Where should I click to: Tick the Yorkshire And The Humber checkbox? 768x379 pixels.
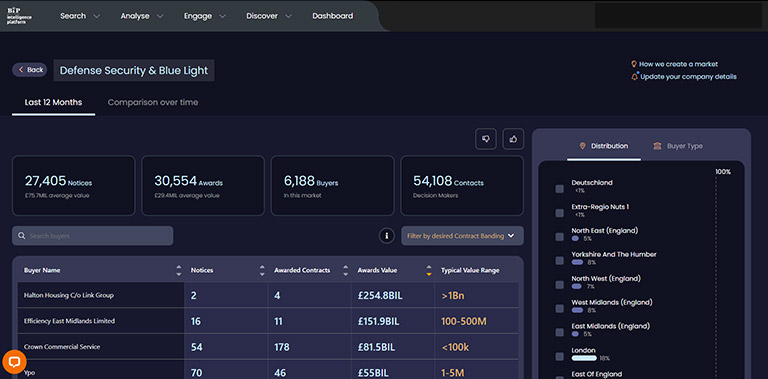[x=559, y=261]
